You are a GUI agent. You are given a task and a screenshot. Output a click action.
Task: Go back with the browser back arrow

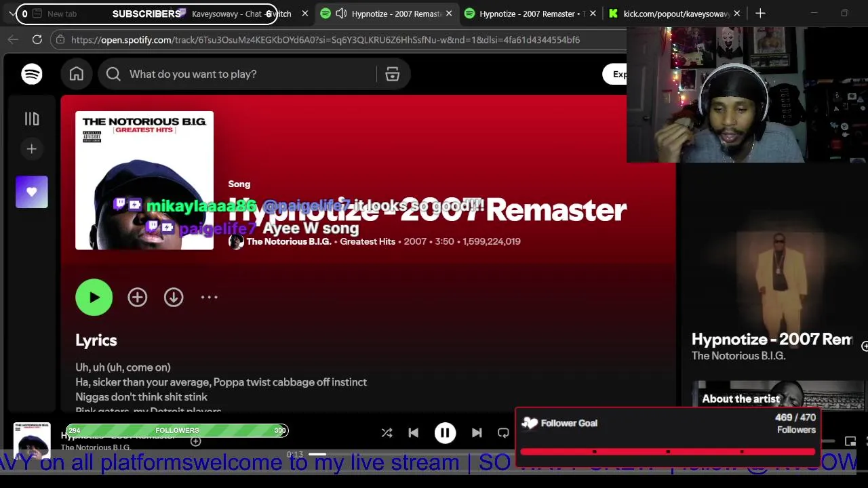click(x=13, y=40)
